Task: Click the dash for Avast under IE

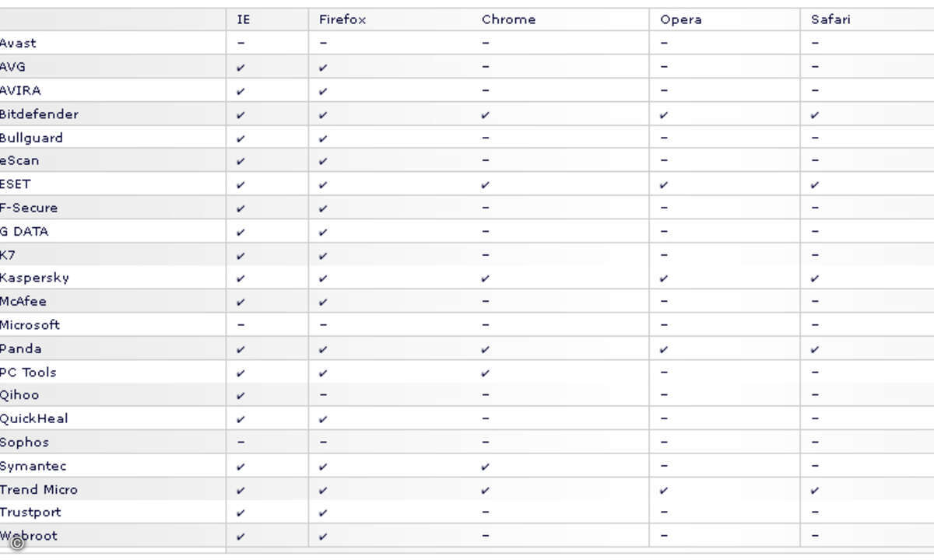Action: [x=241, y=44]
